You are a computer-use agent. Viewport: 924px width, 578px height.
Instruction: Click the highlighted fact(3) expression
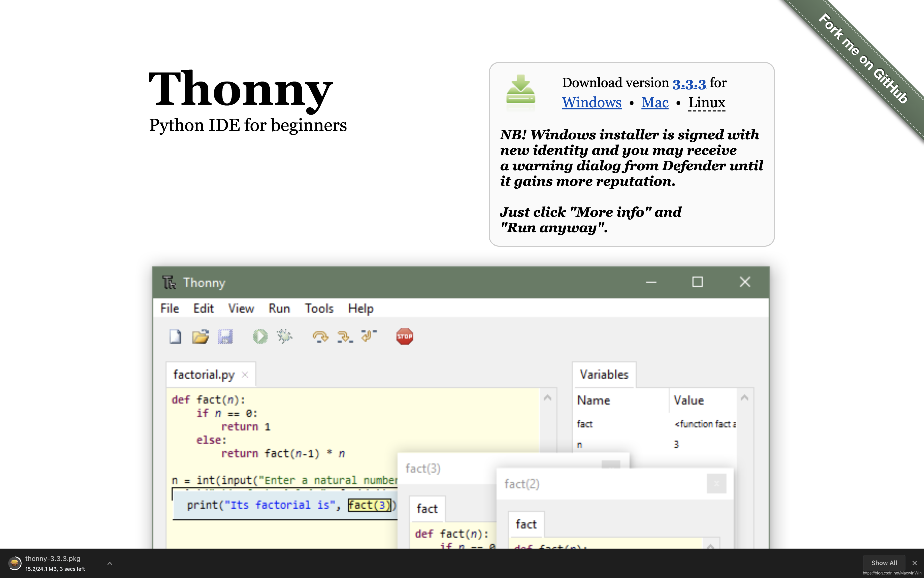pos(369,505)
